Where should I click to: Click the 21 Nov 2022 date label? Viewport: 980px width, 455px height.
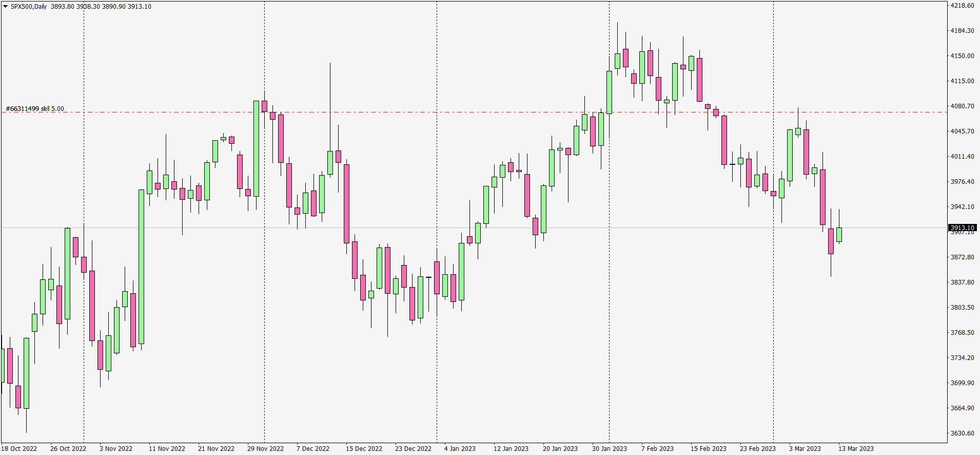pos(216,449)
